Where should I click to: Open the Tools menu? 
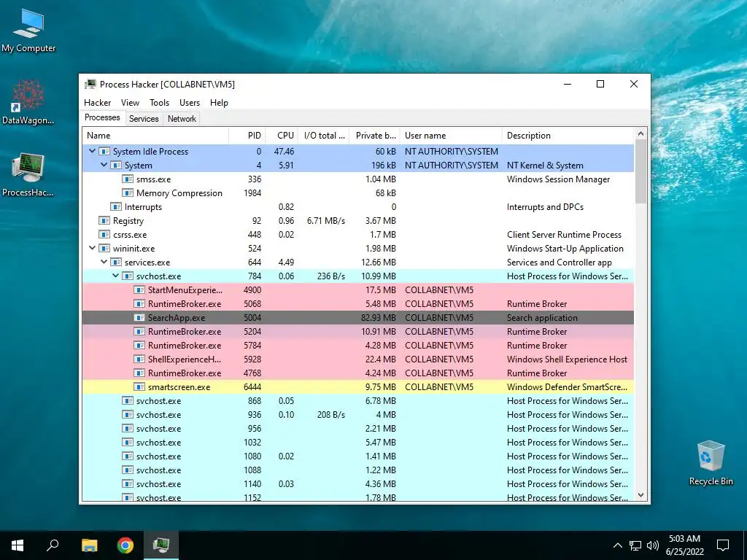click(159, 102)
